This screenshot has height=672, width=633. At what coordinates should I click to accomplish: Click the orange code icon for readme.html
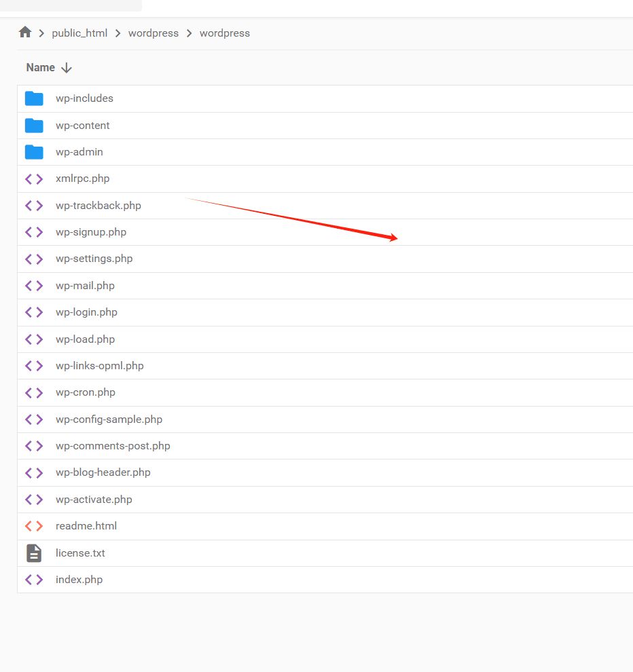(34, 526)
